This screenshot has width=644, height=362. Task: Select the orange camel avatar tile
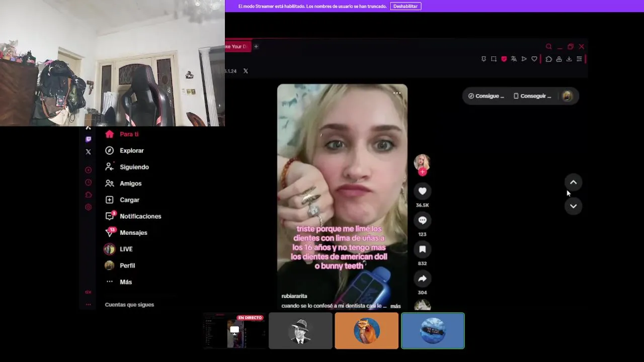pos(367,331)
